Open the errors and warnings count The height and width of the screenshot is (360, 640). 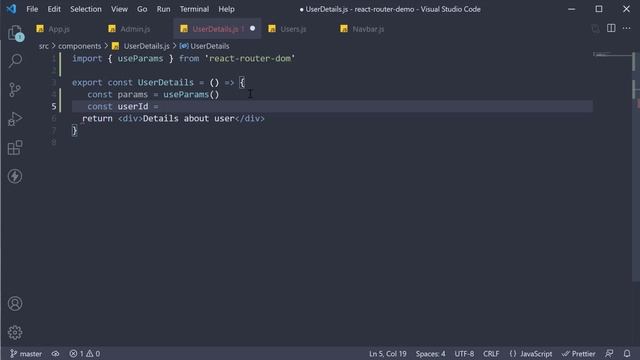84,353
